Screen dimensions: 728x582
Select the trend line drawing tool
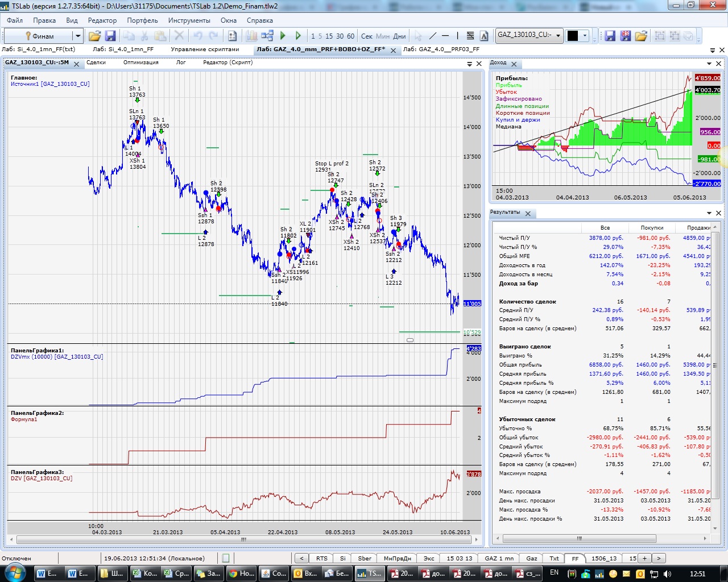coord(433,36)
